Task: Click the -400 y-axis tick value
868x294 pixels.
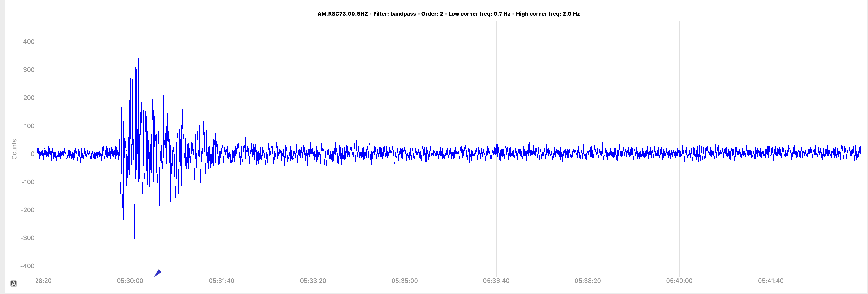Action: (x=28, y=266)
